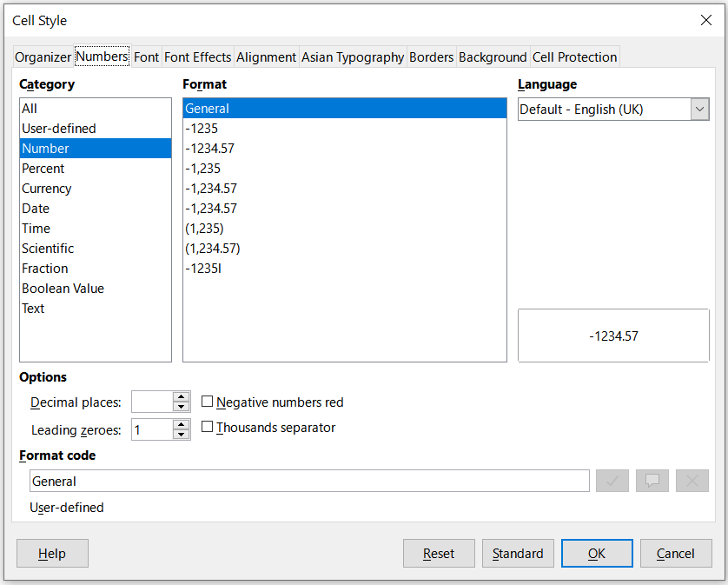Switch to the Organizer tab
The width and height of the screenshot is (728, 585).
(x=43, y=57)
